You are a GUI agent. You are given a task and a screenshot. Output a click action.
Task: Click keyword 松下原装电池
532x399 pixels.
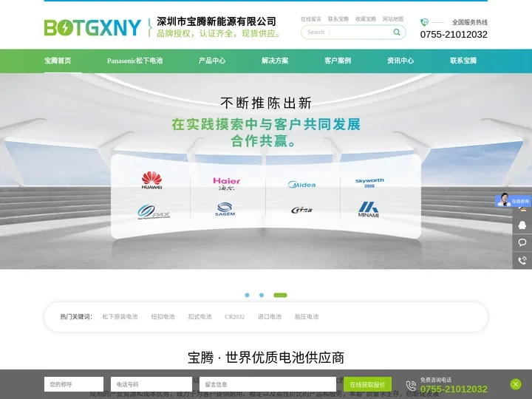(120, 316)
